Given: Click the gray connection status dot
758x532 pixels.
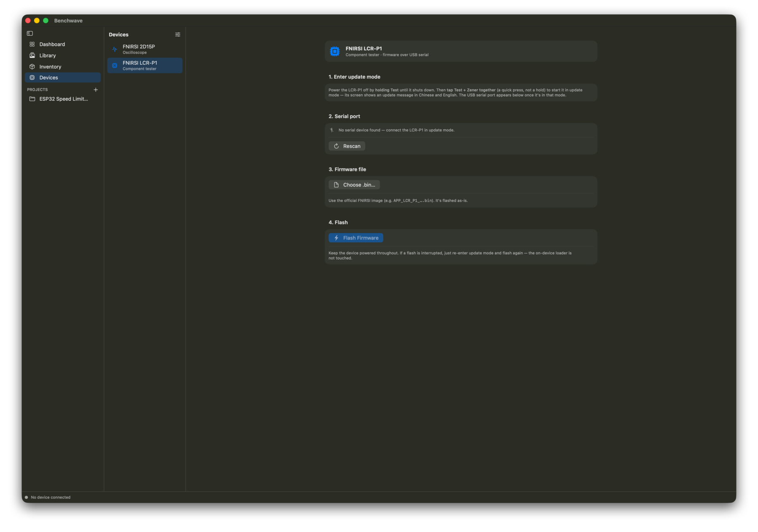Looking at the screenshot, I should (x=27, y=497).
